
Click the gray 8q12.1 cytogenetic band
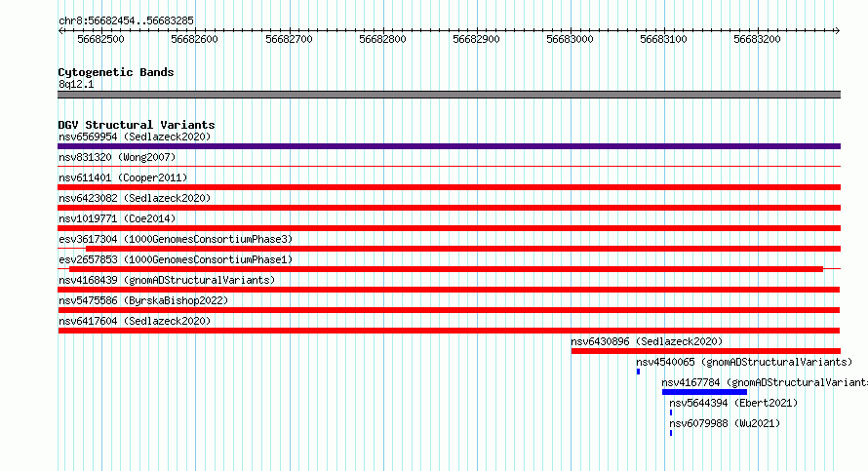click(x=449, y=95)
